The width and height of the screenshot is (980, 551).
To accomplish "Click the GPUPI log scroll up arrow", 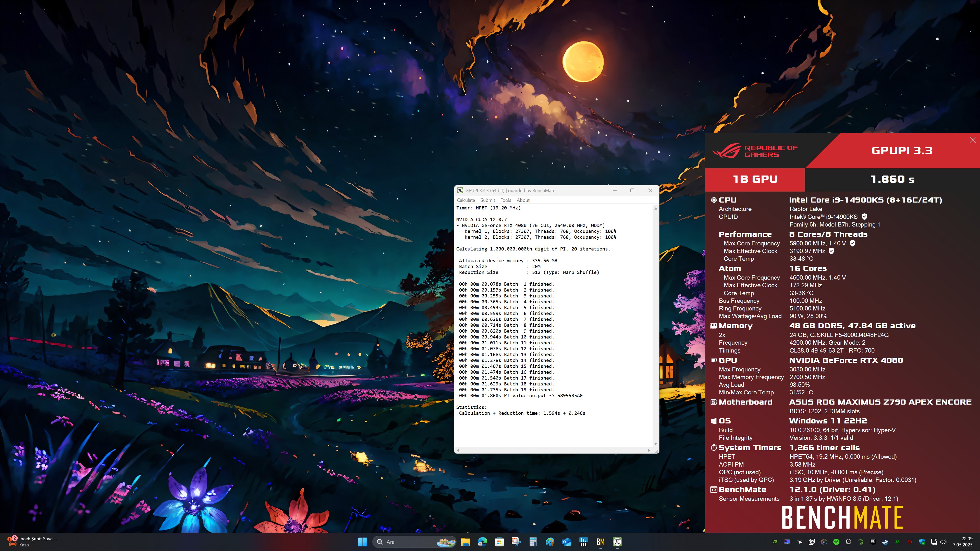I will click(x=655, y=208).
